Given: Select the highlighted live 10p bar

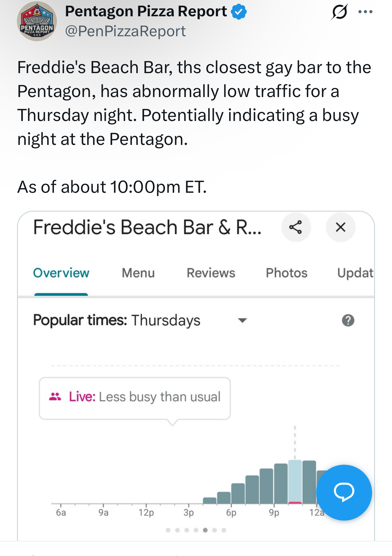Looking at the screenshot, I should pyautogui.click(x=295, y=482).
